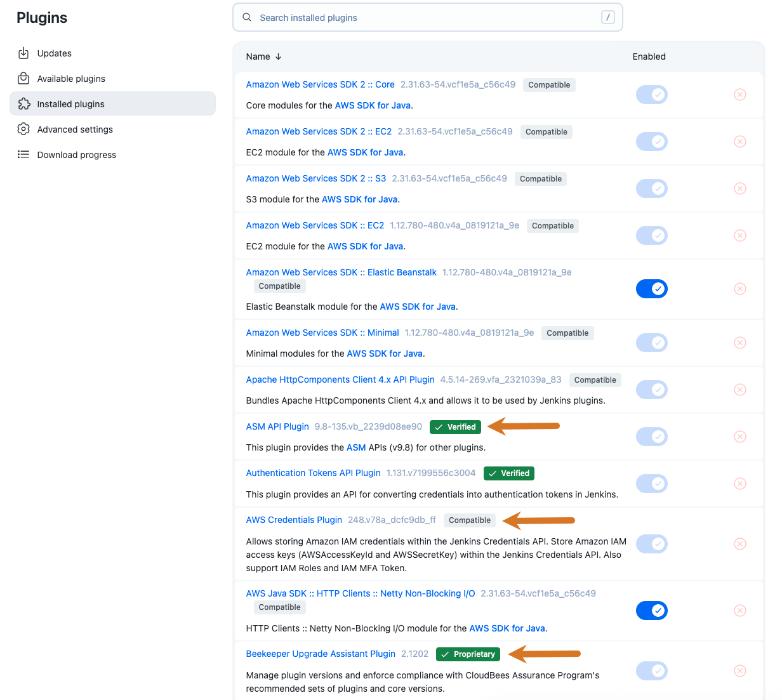Click the X icon next to AWS Credentials Plugin
782x700 pixels.
[x=740, y=544]
